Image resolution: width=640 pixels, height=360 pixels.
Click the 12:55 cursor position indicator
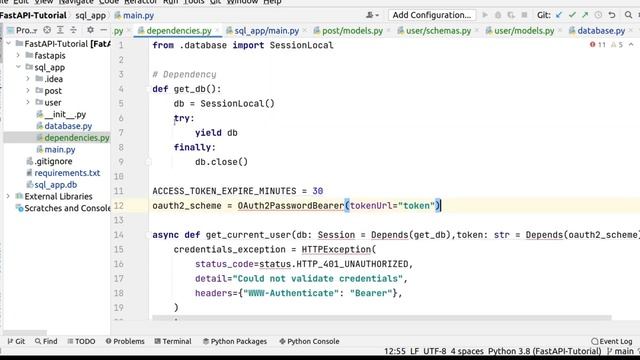(x=395, y=351)
